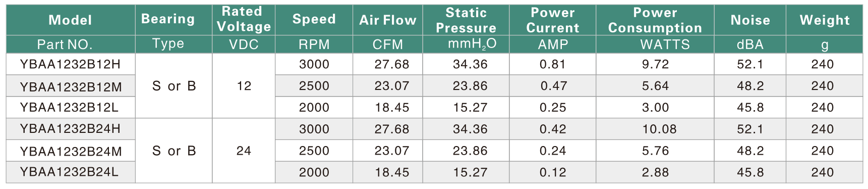Screen dimensions: 868x189
Task: Click part number YBAA1232B24M
Action: (x=71, y=152)
